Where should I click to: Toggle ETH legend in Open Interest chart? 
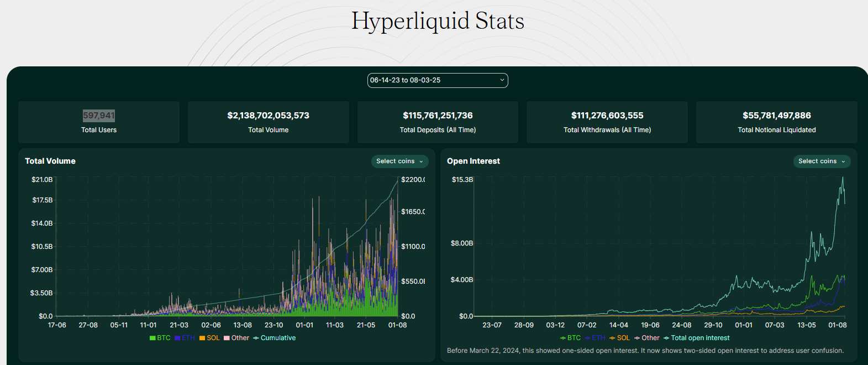[x=595, y=338]
